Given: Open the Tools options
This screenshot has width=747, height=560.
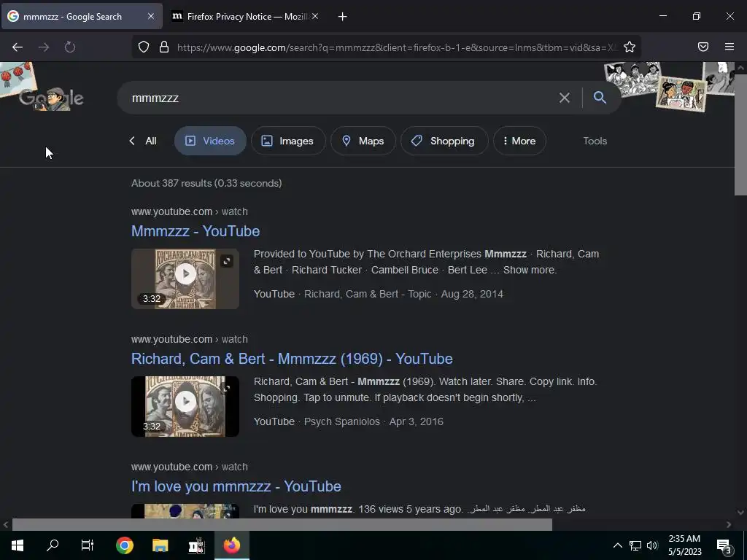Looking at the screenshot, I should (x=595, y=141).
